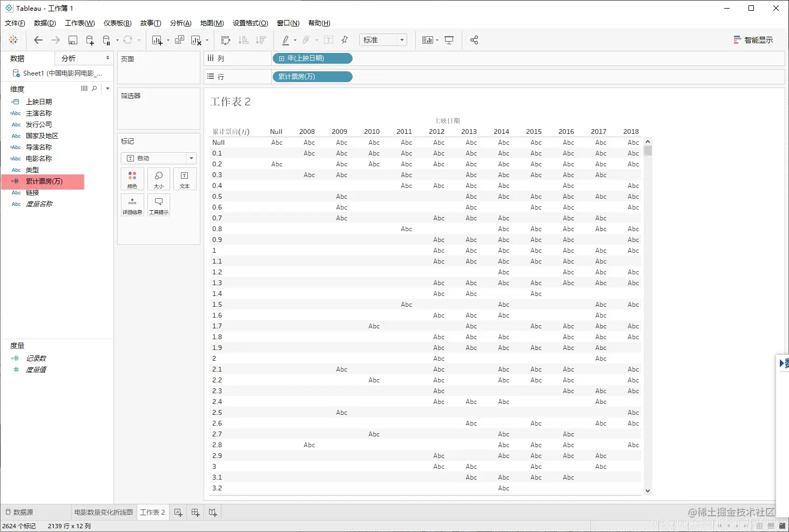Open dropdown arrow beside show/hide cards icon
The image size is (789, 532).
point(437,40)
